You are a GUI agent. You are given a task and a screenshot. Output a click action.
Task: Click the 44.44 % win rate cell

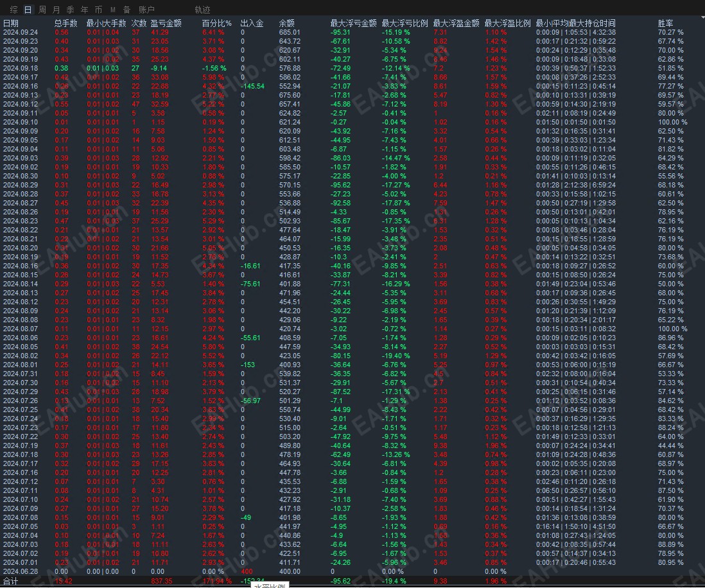[x=670, y=446]
